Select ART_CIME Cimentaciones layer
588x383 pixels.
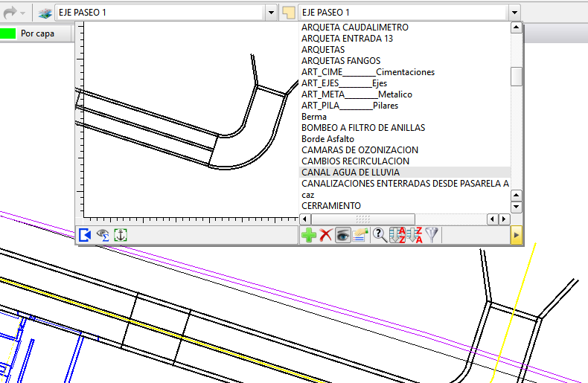click(405, 72)
